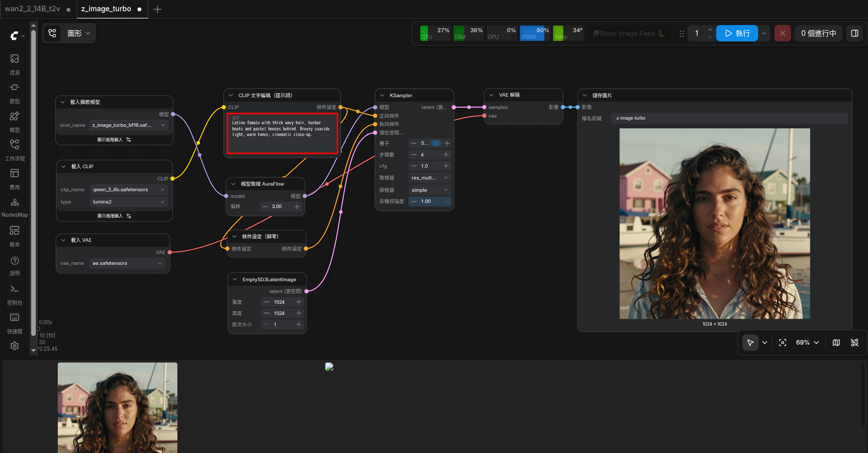868x453 pixels.
Task: Open the 節點 node library panel
Action: click(x=15, y=93)
